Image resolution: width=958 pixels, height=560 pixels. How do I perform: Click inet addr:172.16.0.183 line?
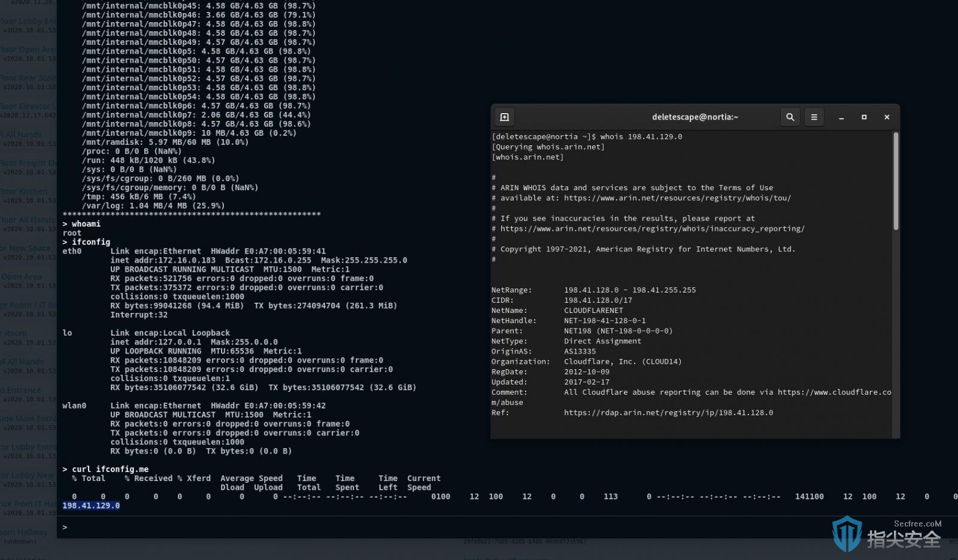pyautogui.click(x=259, y=260)
